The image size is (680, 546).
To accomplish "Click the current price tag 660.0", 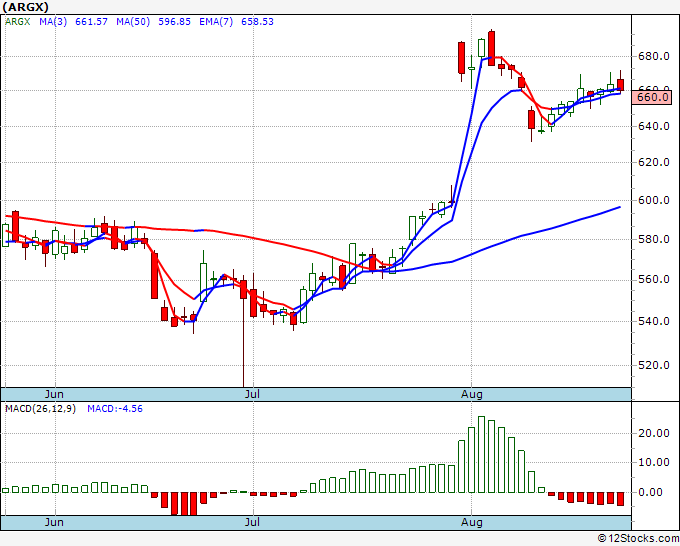I will tap(652, 97).
